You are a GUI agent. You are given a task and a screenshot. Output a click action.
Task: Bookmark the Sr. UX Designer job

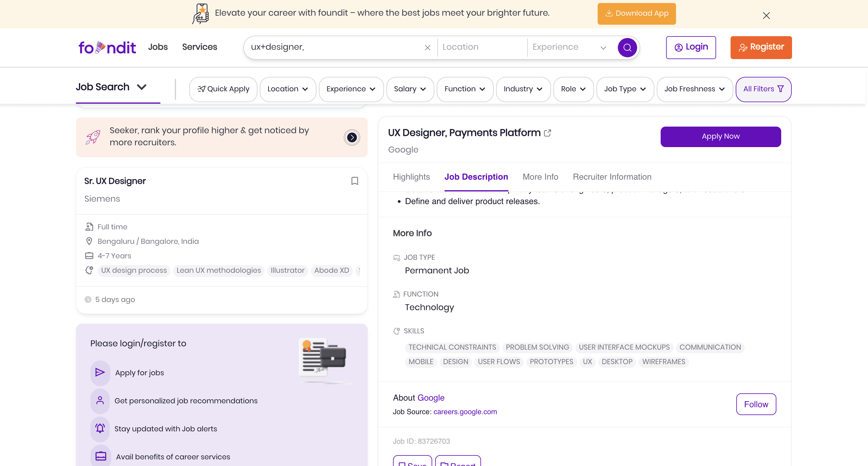(x=354, y=181)
